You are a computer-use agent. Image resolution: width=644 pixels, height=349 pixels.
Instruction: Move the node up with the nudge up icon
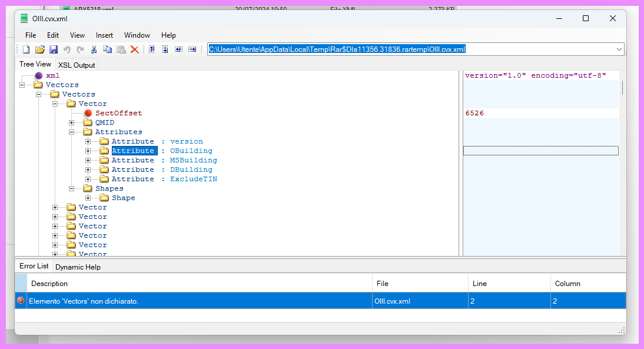pyautogui.click(x=152, y=49)
